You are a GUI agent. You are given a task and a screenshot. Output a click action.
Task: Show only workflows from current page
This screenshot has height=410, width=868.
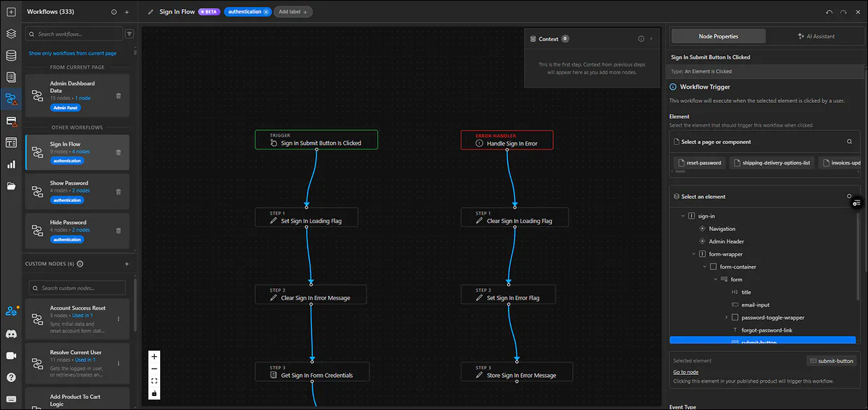(x=73, y=53)
